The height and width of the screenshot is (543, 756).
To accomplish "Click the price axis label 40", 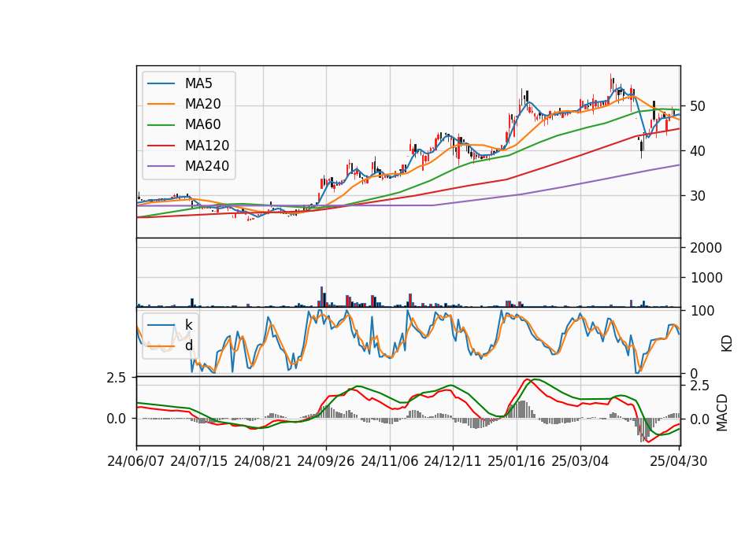I will [697, 151].
